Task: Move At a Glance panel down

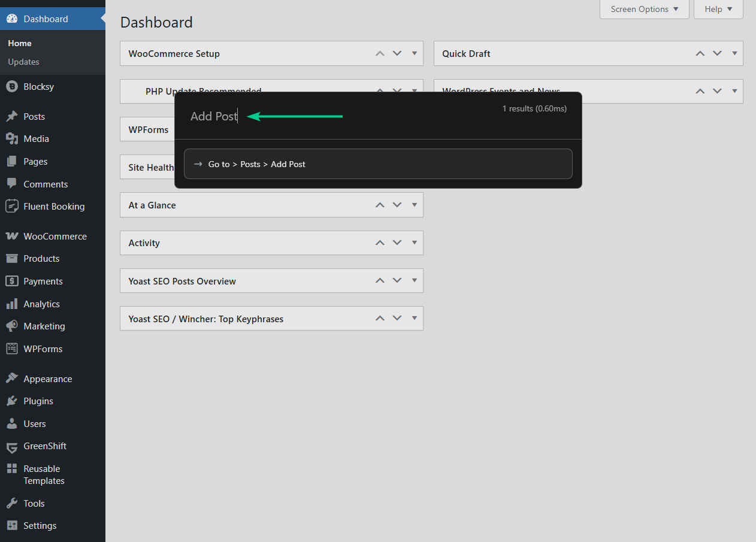Action: 397,205
